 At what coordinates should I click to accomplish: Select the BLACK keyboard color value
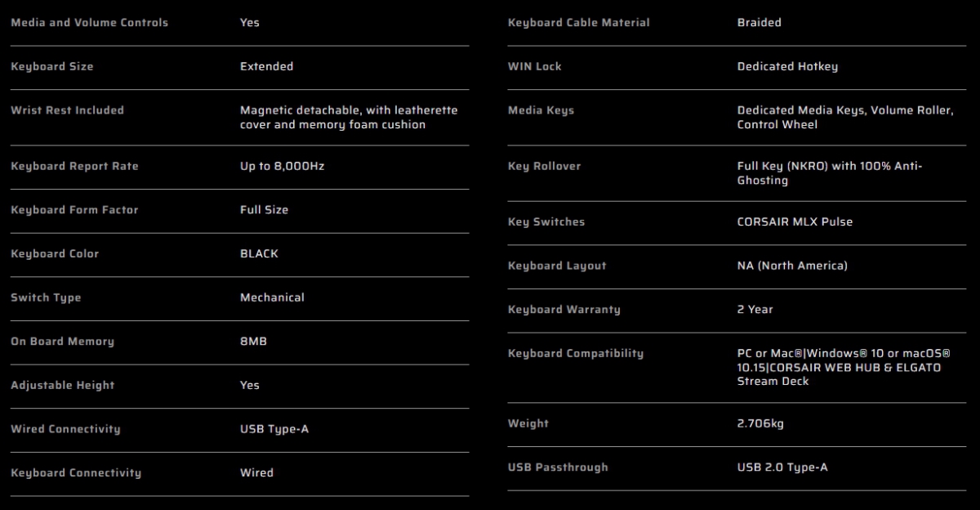(259, 254)
